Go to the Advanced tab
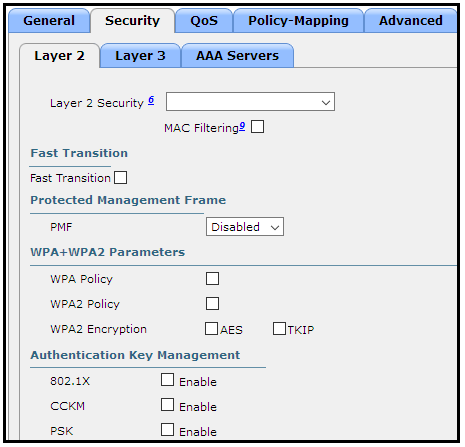The height and width of the screenshot is (447, 465). tap(411, 21)
